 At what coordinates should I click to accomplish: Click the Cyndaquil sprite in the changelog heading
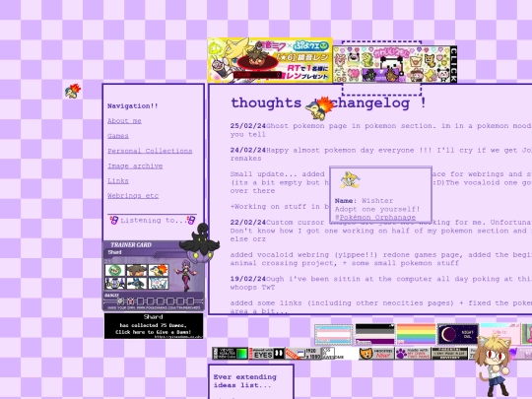pos(319,108)
